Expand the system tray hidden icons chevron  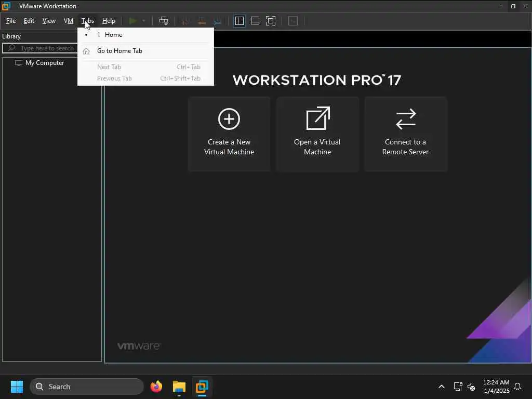tap(442, 387)
